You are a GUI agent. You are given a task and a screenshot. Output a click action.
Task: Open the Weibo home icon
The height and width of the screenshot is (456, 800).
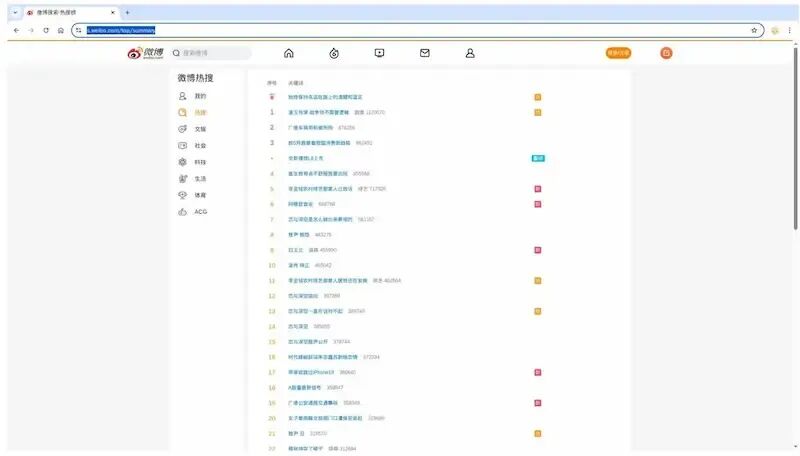[289, 53]
